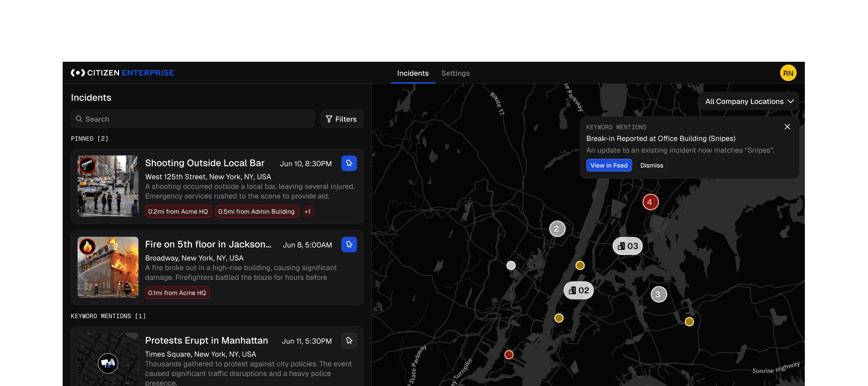Screen dimensions: 868x386
Task: Select the small red incident map marker
Action: click(508, 355)
